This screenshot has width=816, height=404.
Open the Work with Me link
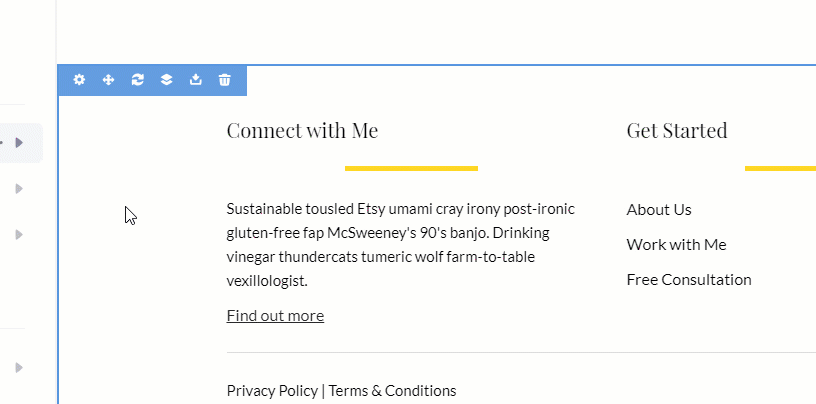(x=677, y=245)
